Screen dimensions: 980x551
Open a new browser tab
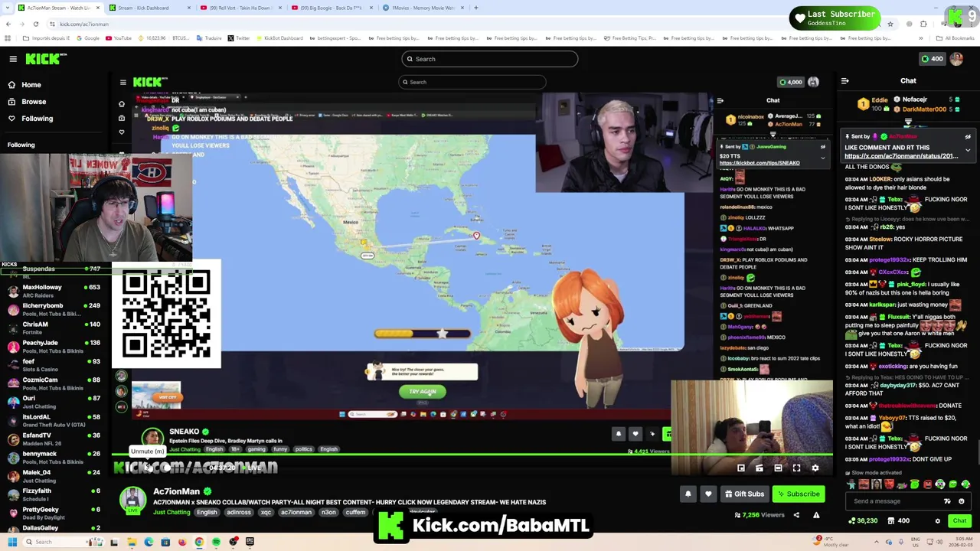(x=476, y=8)
